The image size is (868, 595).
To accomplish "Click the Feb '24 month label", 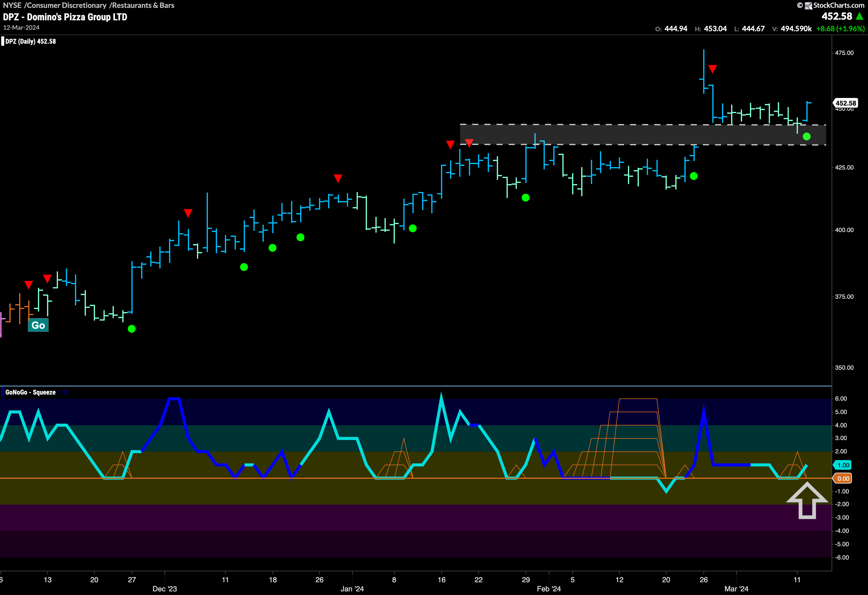I will 549,589.
